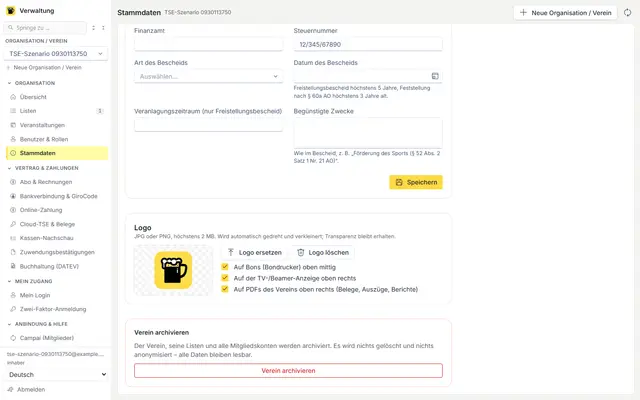
Task: Open Veranstaltungen in sidebar menu
Action: pyautogui.click(x=57, y=125)
